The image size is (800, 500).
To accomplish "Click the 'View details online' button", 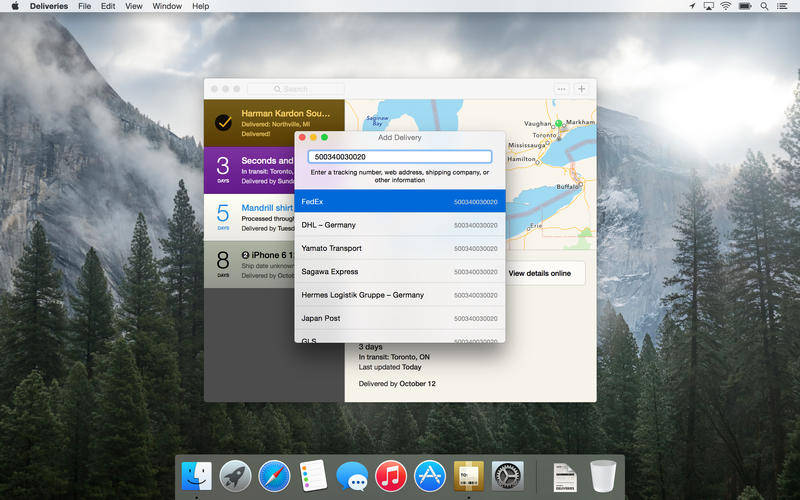I will [544, 273].
